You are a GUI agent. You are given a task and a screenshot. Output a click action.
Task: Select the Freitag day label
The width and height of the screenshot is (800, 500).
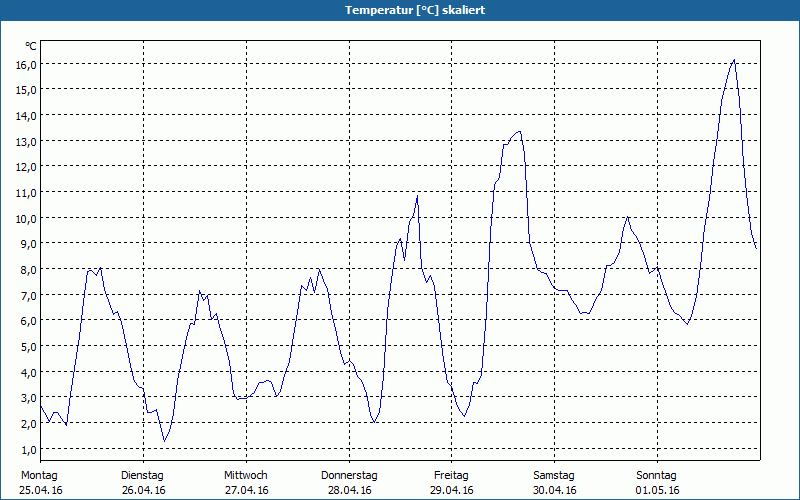coord(452,475)
